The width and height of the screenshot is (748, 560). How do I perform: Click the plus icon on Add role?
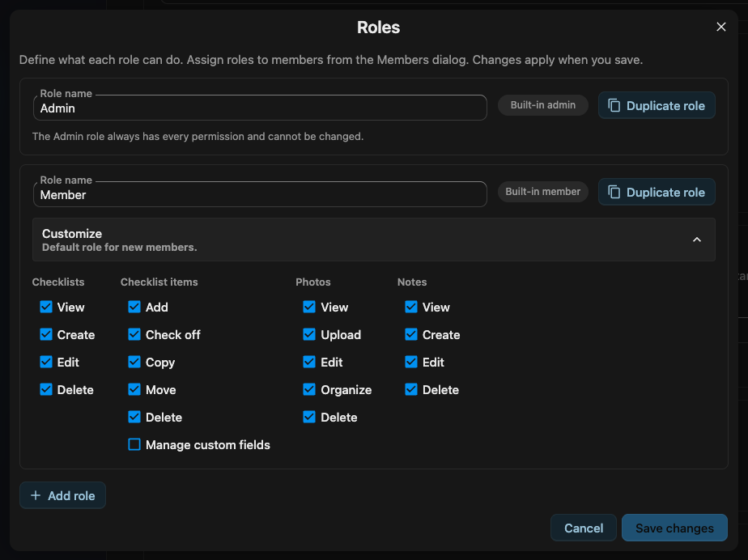36,495
